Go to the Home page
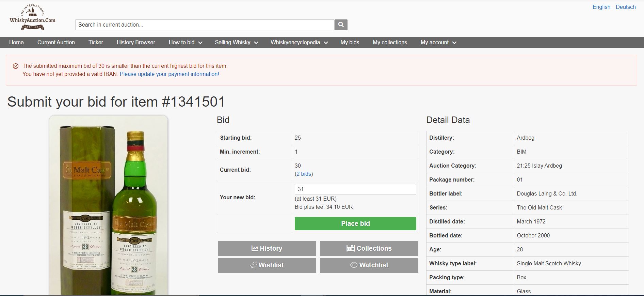The height and width of the screenshot is (296, 644). tap(16, 43)
